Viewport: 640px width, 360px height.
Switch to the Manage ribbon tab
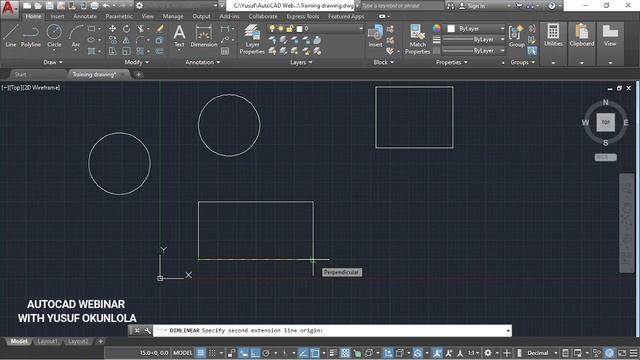[x=173, y=16]
